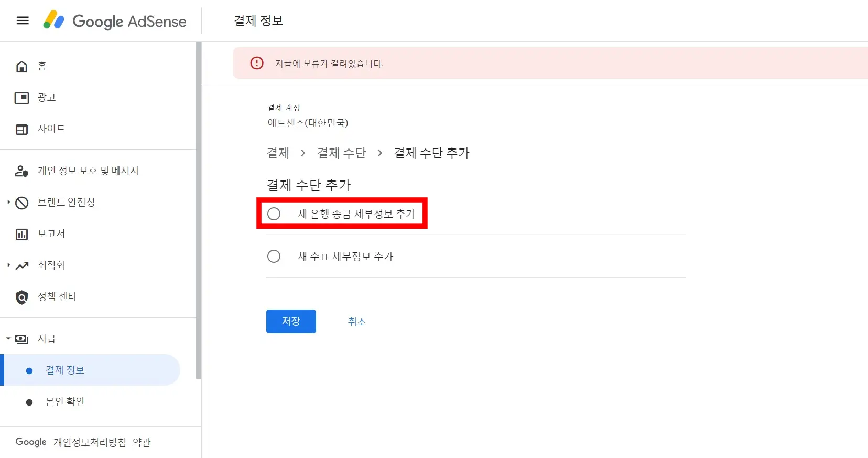Screen dimensions: 868x458
Task: Click the 최적화 trending-arrow icon
Action: pyautogui.click(x=21, y=265)
